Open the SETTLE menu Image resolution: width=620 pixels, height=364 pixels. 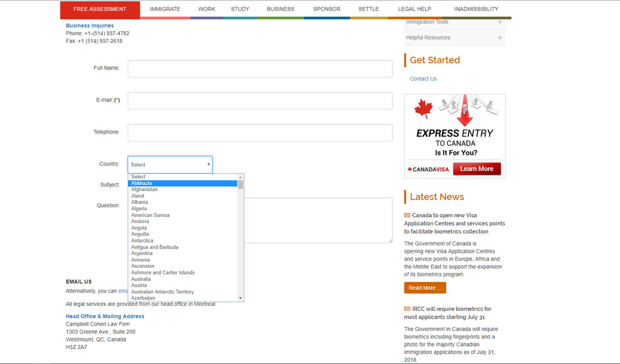[369, 9]
